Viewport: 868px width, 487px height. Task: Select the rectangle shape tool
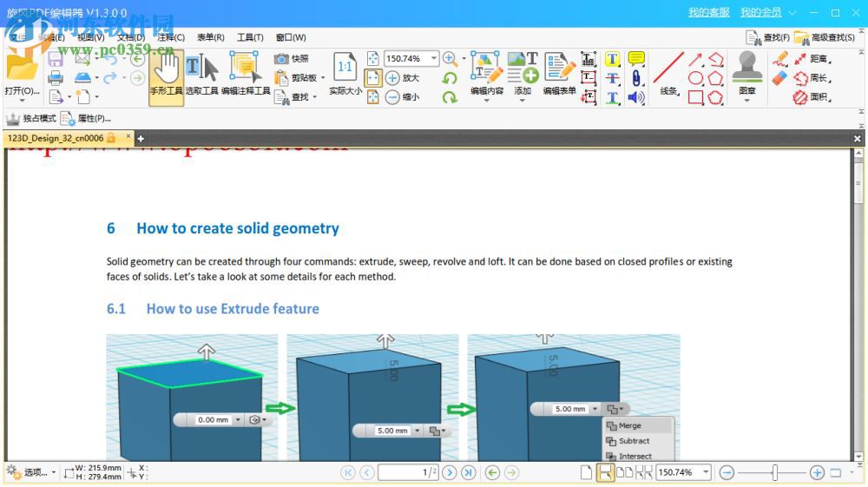(x=695, y=98)
